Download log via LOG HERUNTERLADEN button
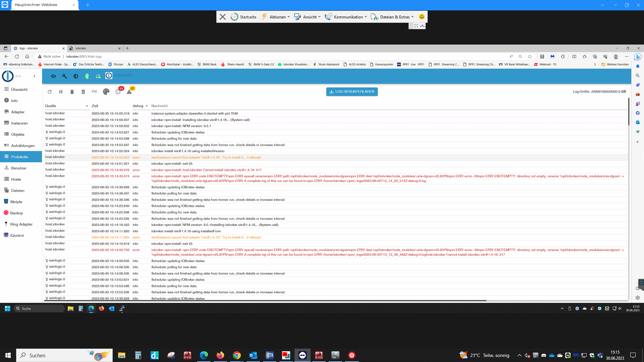 pos(352,92)
